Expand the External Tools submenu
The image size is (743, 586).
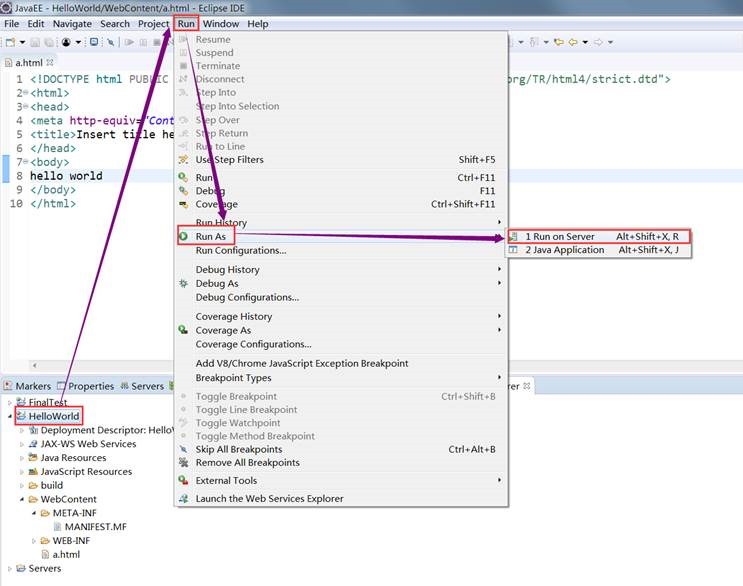pyautogui.click(x=341, y=480)
